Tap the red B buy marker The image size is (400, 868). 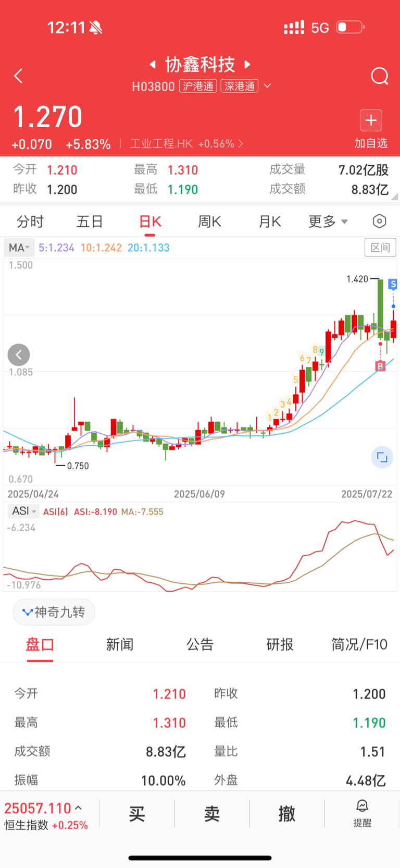381,366
